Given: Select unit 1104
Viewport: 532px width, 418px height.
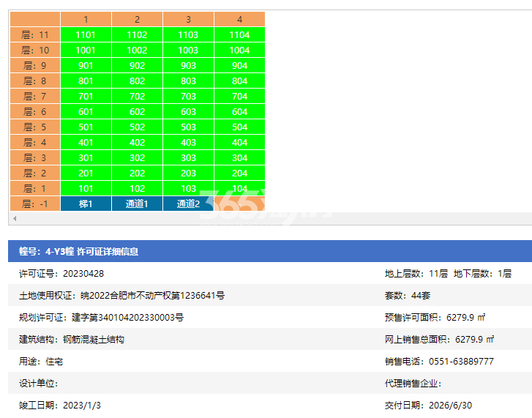Looking at the screenshot, I should point(239,34).
